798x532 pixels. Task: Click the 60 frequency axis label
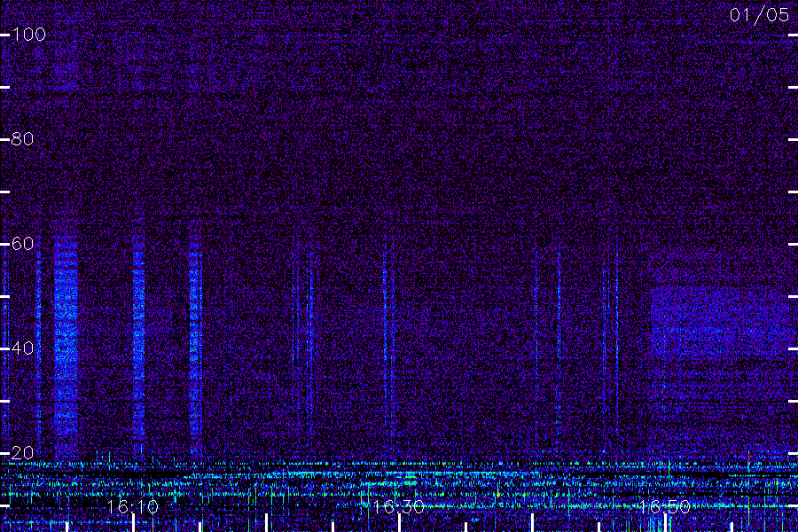pos(22,244)
